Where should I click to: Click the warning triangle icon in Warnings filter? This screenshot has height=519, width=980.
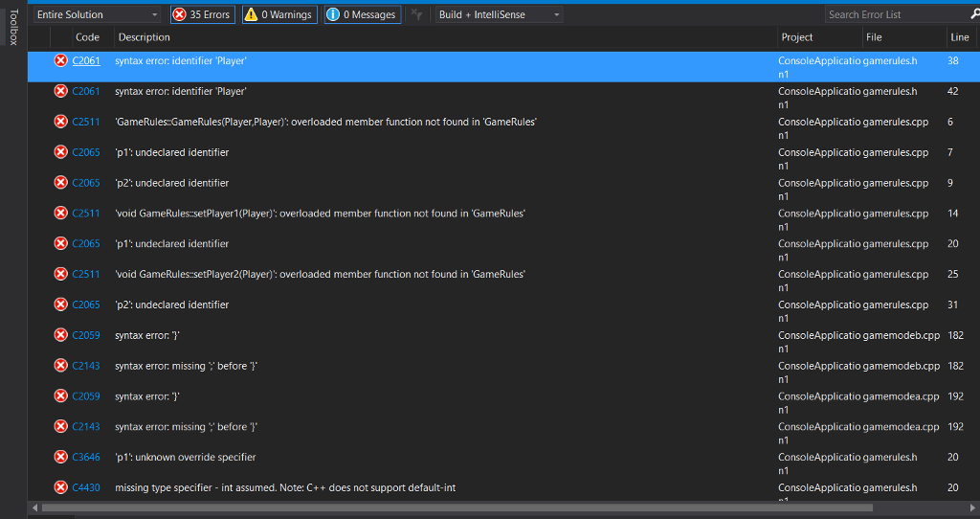251,14
